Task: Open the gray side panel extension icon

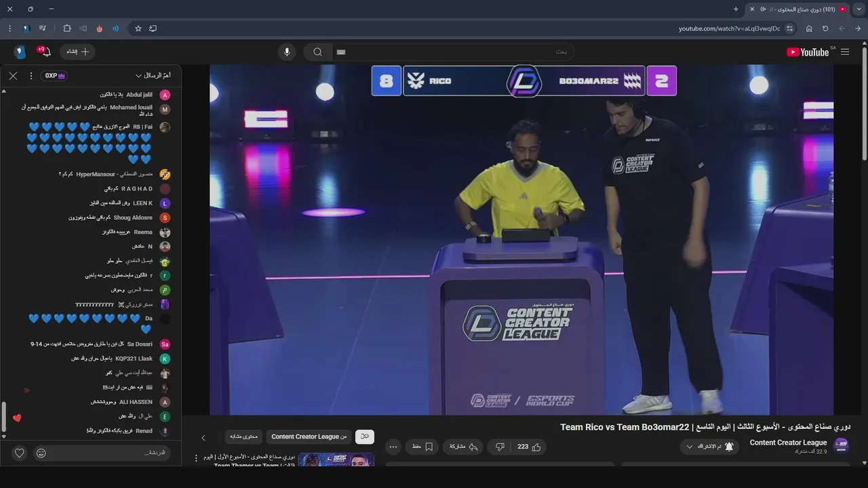Action: [83, 28]
